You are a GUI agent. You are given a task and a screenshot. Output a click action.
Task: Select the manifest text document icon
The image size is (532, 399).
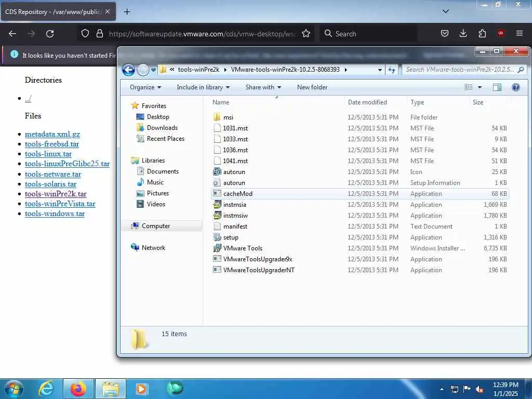[217, 226]
